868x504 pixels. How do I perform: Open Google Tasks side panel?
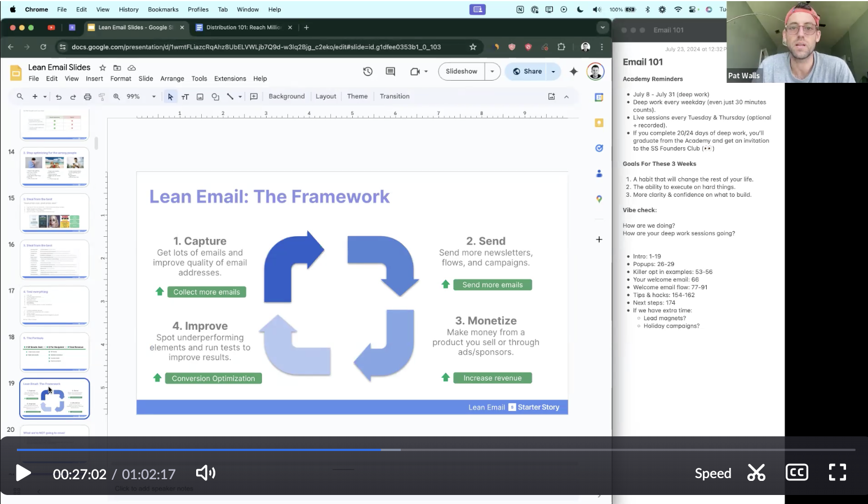point(599,148)
